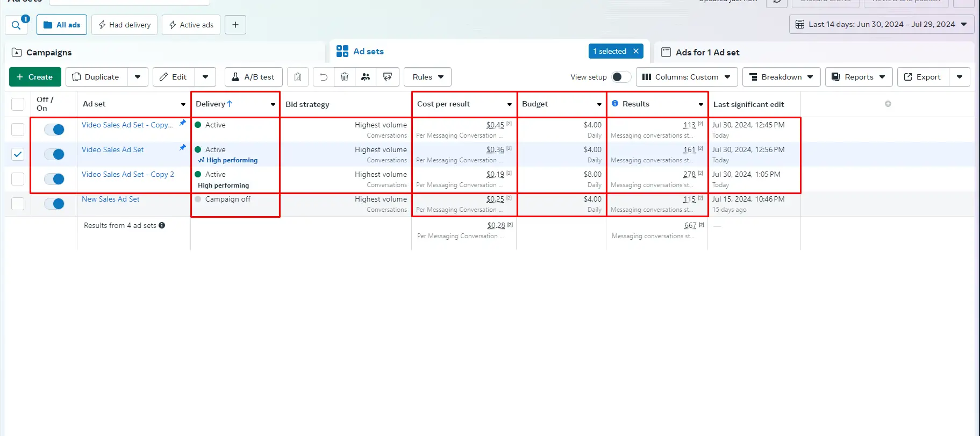Turn off Video Sales Ad Set - Copy 2 toggle
The image size is (980, 436).
tap(54, 179)
